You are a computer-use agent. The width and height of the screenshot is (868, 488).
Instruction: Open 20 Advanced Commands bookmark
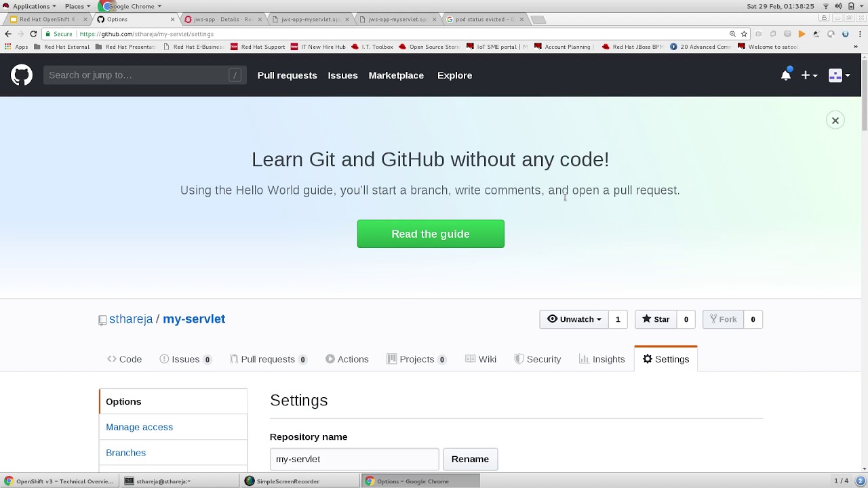click(x=701, y=47)
